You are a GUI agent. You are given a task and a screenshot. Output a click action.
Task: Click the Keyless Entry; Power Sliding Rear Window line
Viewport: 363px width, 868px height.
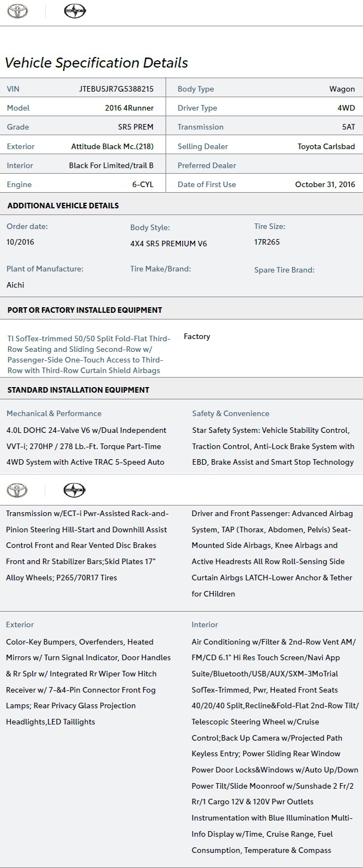pos(266,753)
